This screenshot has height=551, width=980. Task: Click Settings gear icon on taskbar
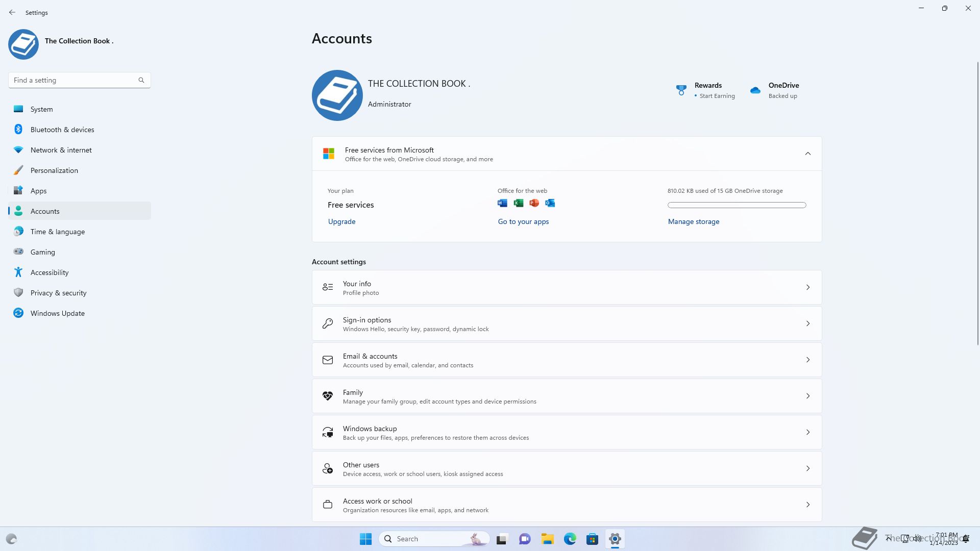tap(615, 539)
